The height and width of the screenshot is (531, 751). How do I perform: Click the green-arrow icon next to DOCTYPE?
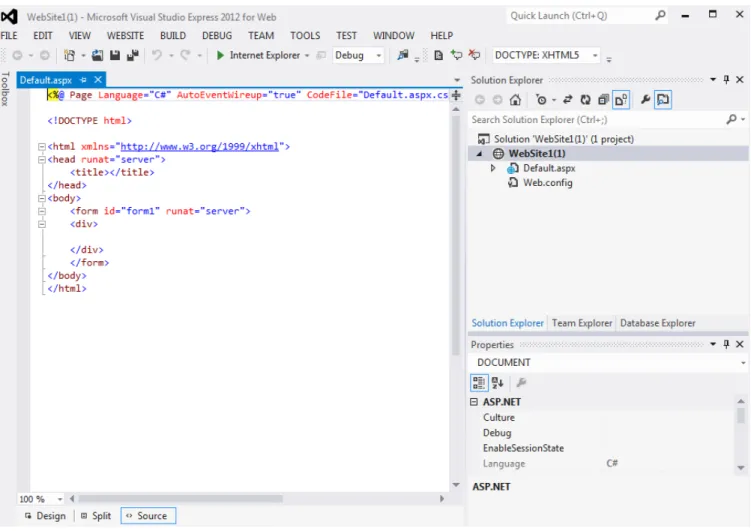(x=456, y=56)
